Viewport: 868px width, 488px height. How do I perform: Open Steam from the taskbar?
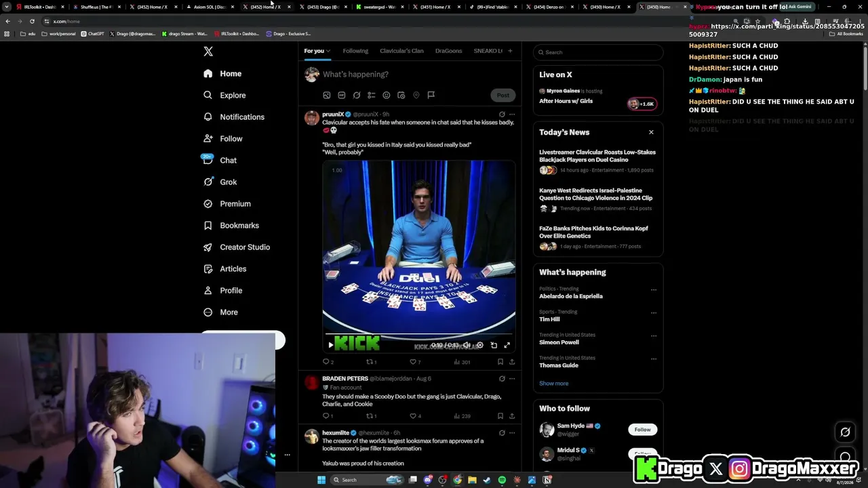(487, 480)
